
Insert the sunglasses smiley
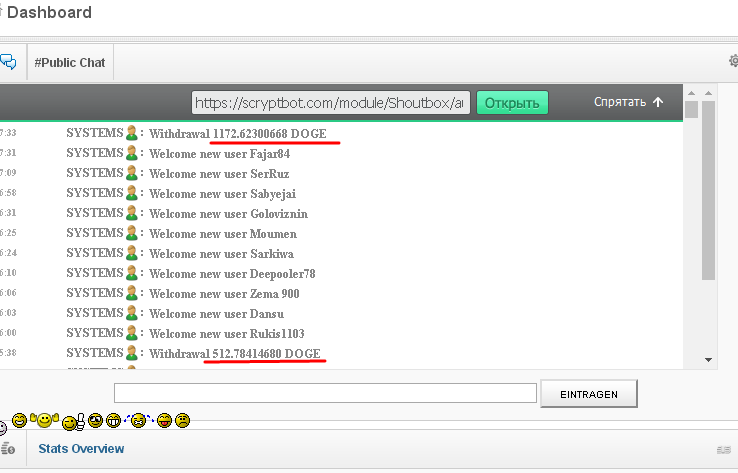tap(95, 420)
